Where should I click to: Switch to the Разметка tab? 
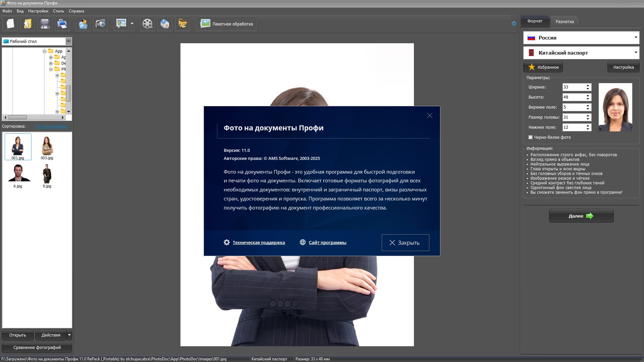[x=565, y=21]
